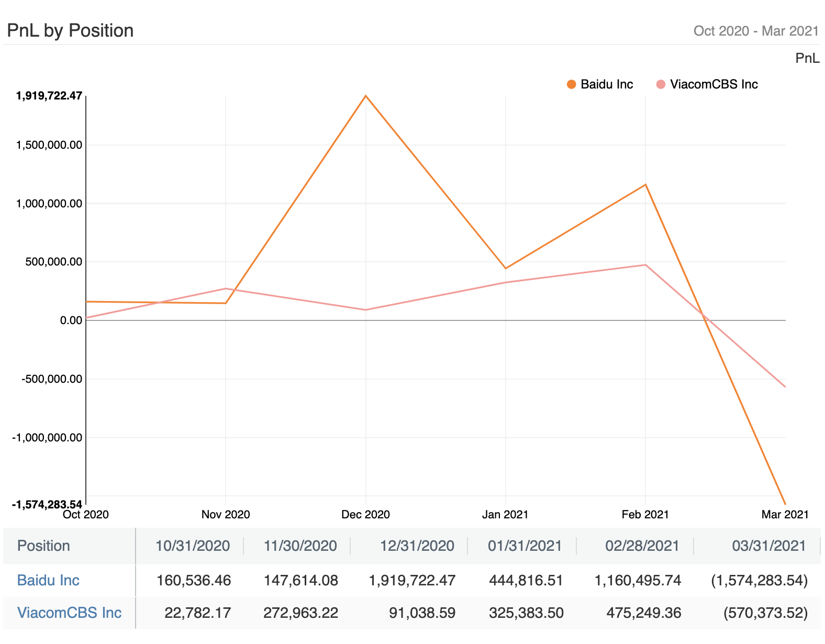Click the -500,000.00 y-axis label

point(51,379)
